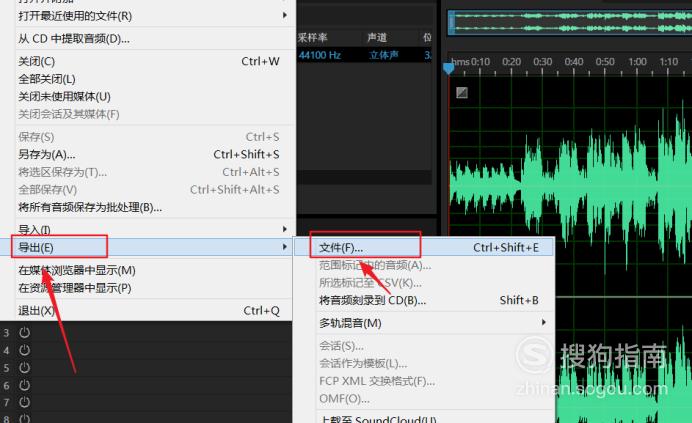This screenshot has height=423, width=692.
Task: Toggle power button on rack slot 6
Action: (24, 385)
